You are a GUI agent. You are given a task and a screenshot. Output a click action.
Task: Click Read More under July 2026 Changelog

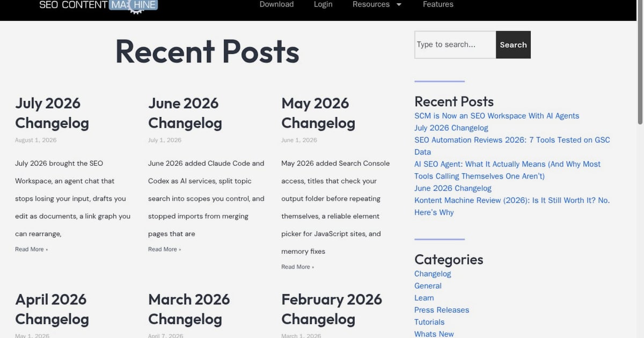click(x=31, y=249)
